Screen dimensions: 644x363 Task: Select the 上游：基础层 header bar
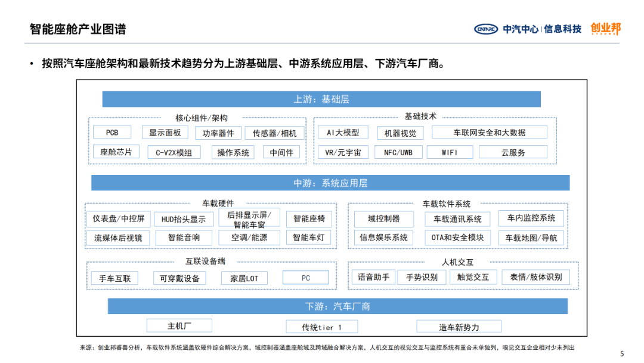click(321, 99)
